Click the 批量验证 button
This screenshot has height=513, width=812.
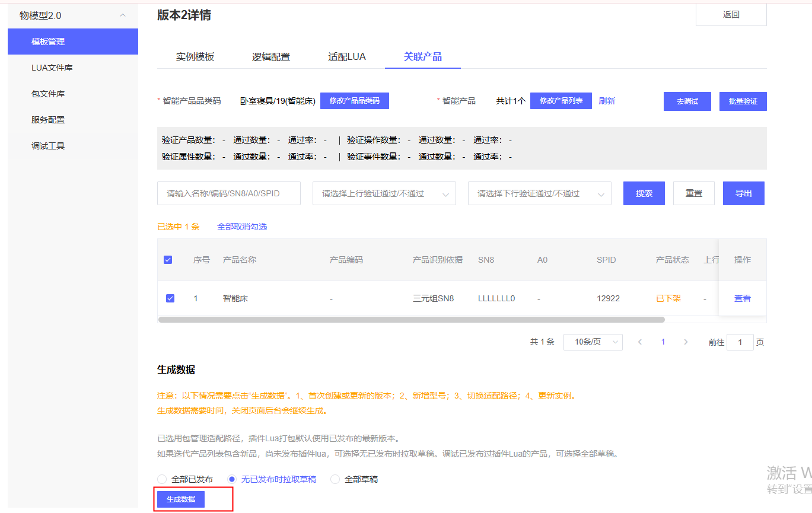click(743, 101)
